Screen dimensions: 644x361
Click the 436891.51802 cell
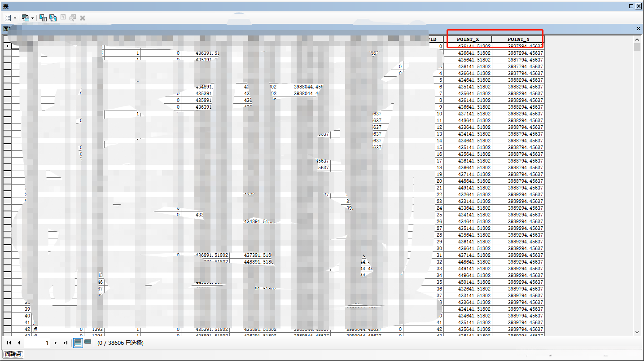pyautogui.click(x=206, y=255)
